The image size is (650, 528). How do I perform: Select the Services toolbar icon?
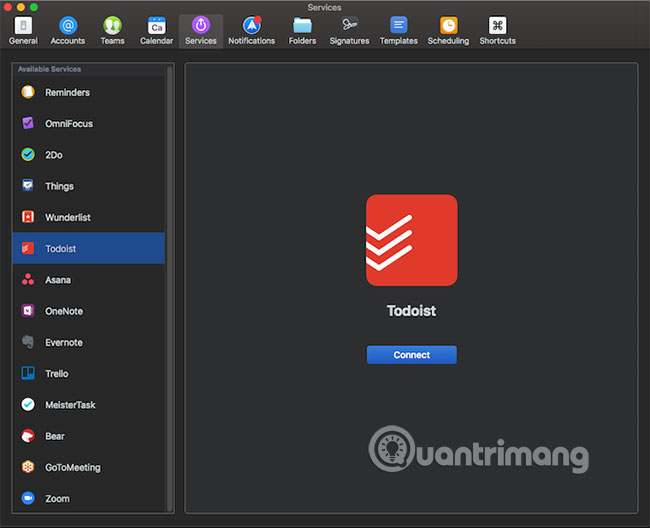click(x=201, y=26)
